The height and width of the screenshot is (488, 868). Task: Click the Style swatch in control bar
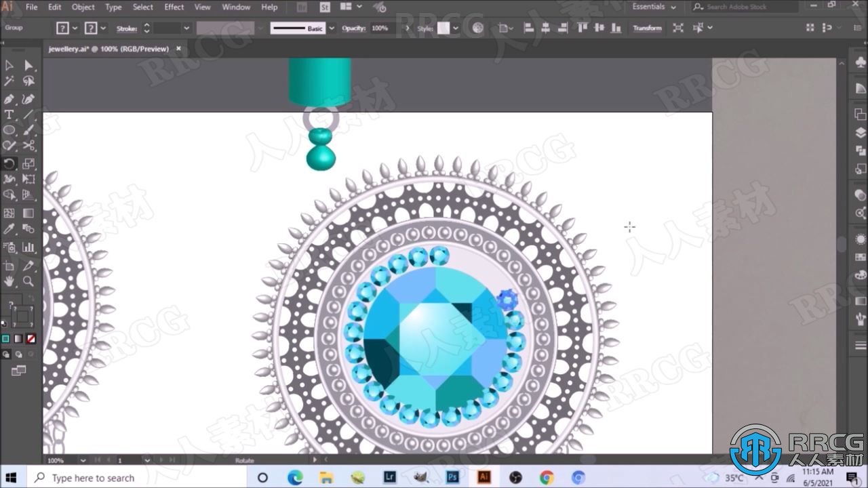[x=443, y=28]
